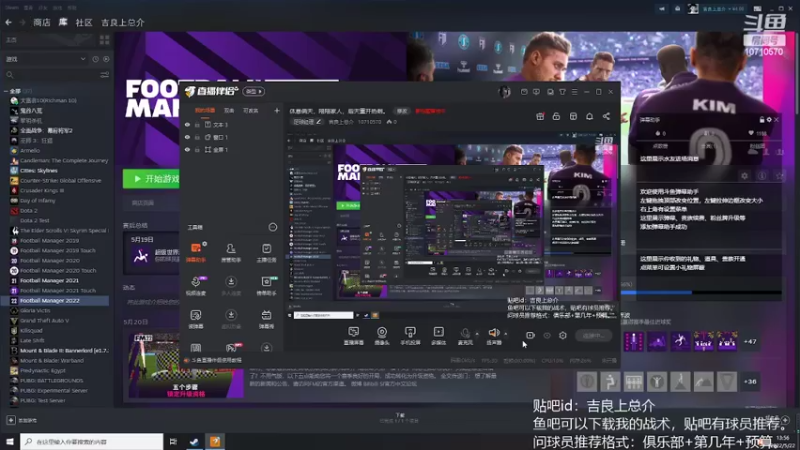Toggle visibility of 全屏 1 source layer
The image size is (800, 450).
pyautogui.click(x=187, y=150)
